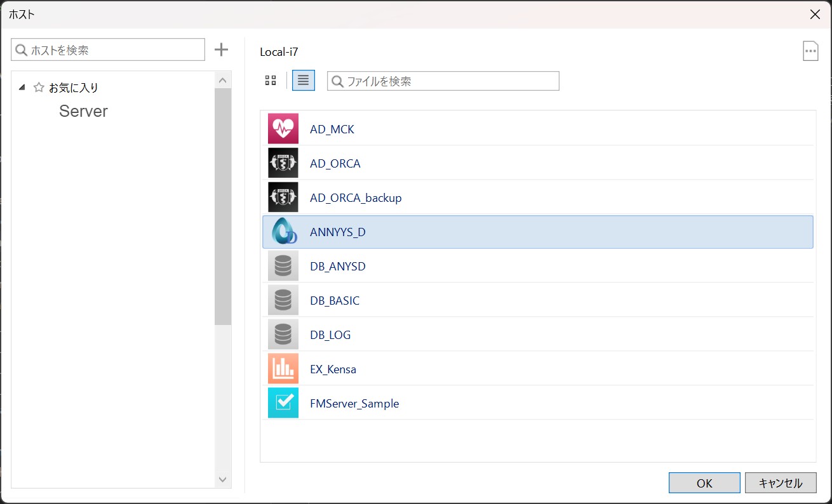Collapse the お気に入り tree group
The width and height of the screenshot is (832, 504).
(22, 88)
